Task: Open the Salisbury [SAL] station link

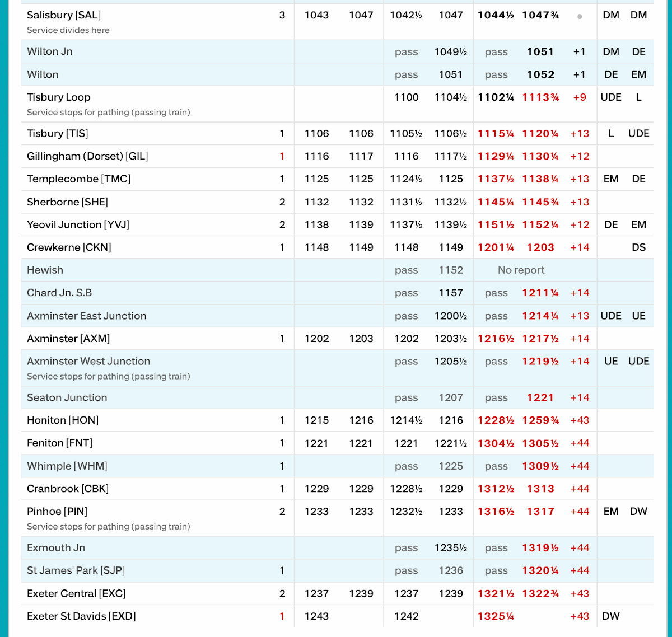Action: pos(64,15)
